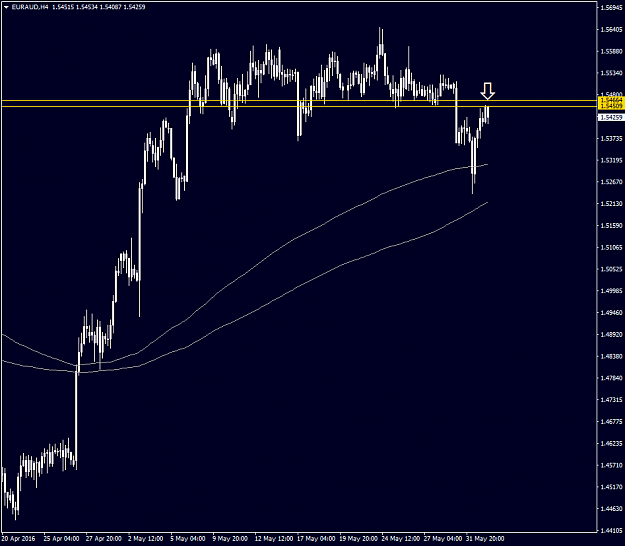The height and width of the screenshot is (546, 625).
Task: Click price scale label 1.53735
Action: point(611,139)
